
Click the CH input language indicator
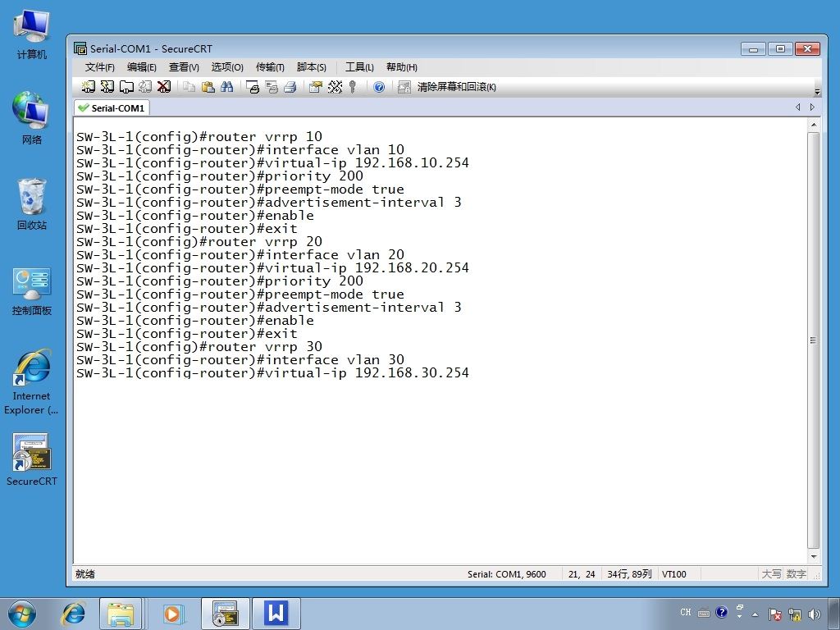click(x=686, y=612)
